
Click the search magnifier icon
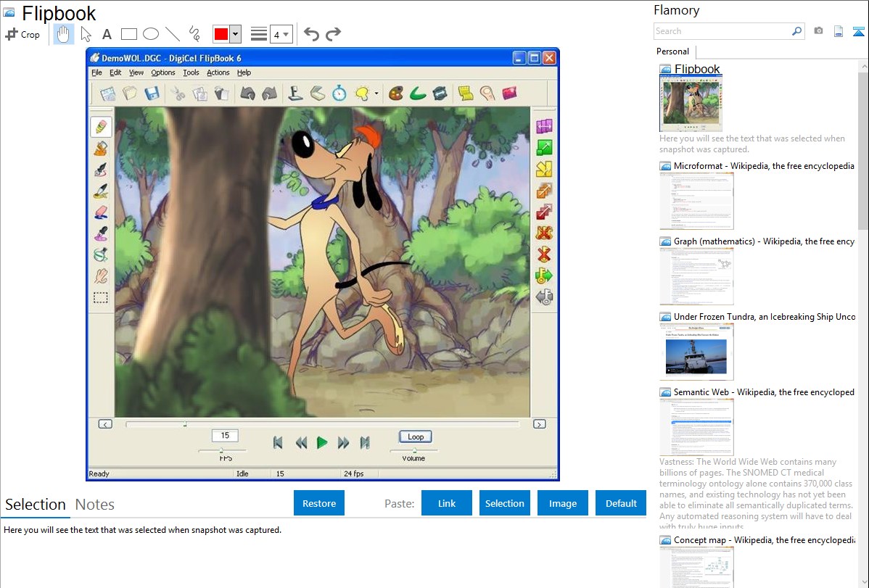pyautogui.click(x=797, y=31)
